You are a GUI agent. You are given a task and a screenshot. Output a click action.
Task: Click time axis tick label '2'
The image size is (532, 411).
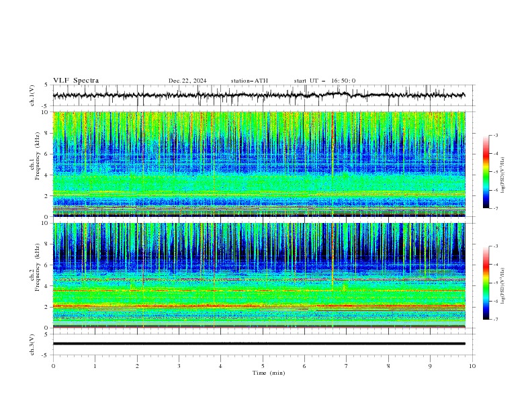(x=137, y=366)
